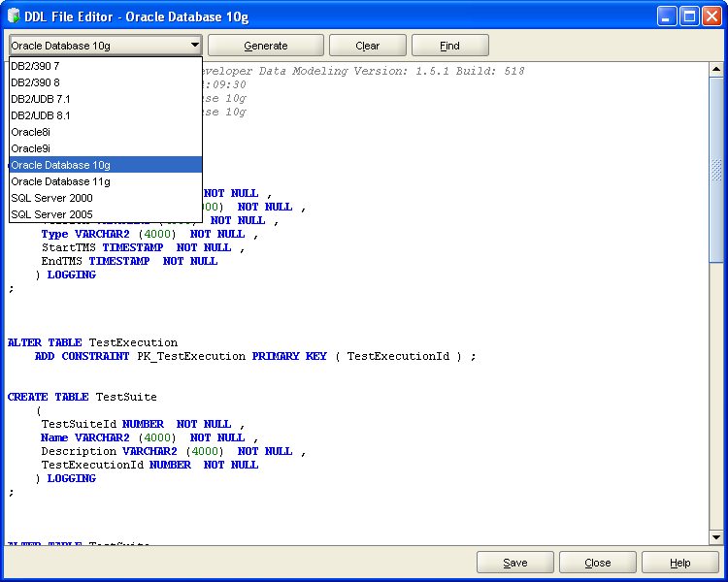The width and height of the screenshot is (728, 582).
Task: Pick Oracle8i in the dropdown list
Action: [x=106, y=132]
